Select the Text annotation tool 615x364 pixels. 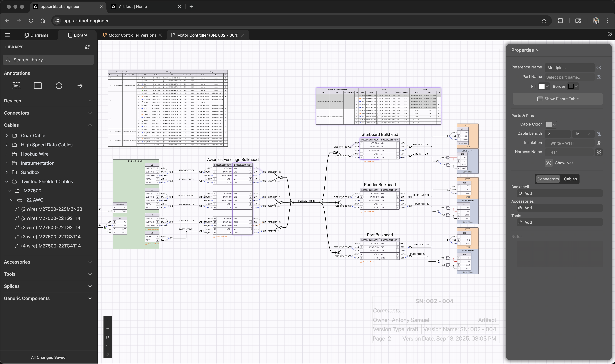16,86
